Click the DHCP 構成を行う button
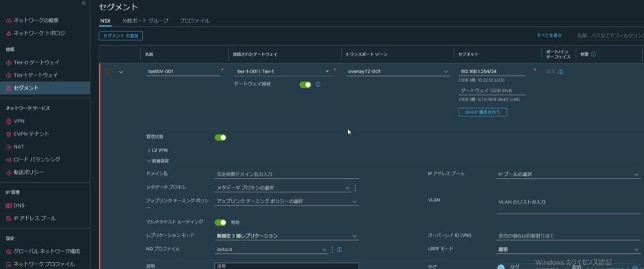This screenshot has height=269, width=644. pyautogui.click(x=482, y=112)
